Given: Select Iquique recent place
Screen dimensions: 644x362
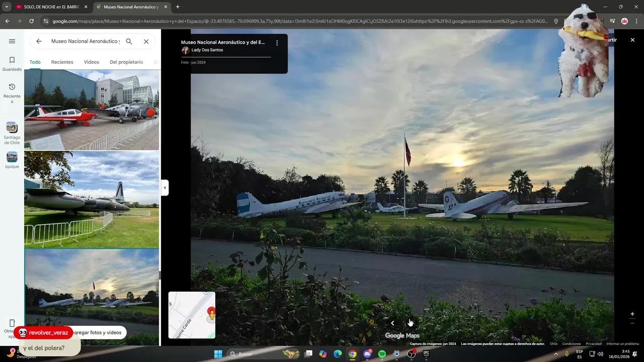Looking at the screenshot, I should [12, 160].
